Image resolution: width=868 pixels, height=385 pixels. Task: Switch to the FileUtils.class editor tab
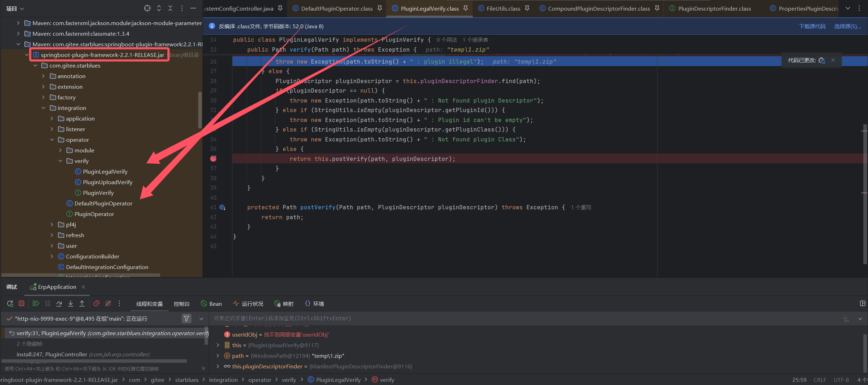[x=503, y=8]
